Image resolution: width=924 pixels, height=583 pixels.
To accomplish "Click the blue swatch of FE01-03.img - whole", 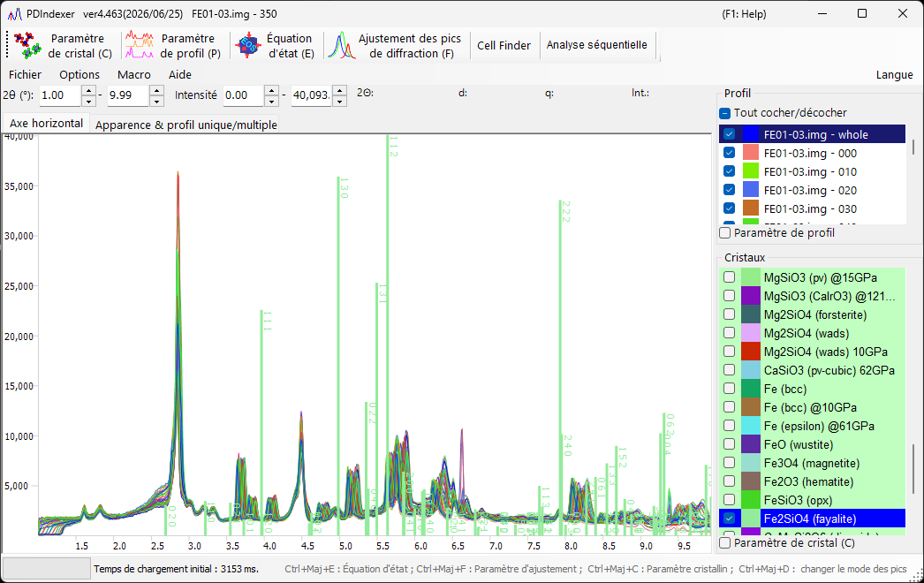I will click(x=751, y=134).
